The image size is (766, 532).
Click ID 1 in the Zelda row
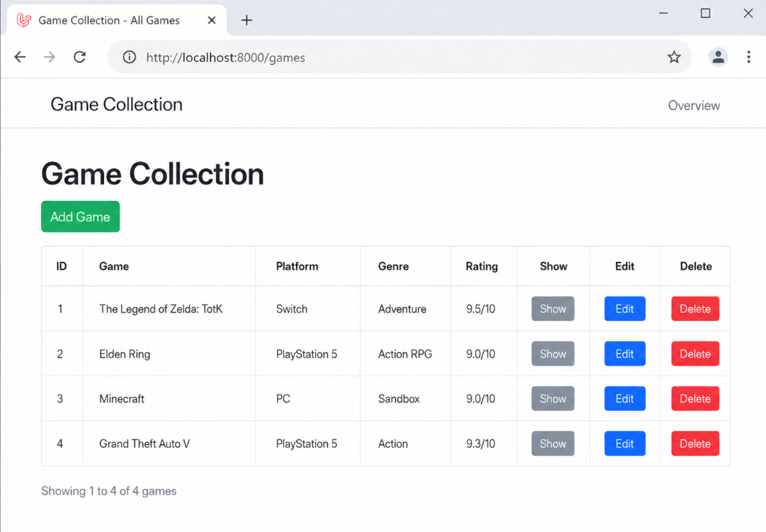point(60,309)
